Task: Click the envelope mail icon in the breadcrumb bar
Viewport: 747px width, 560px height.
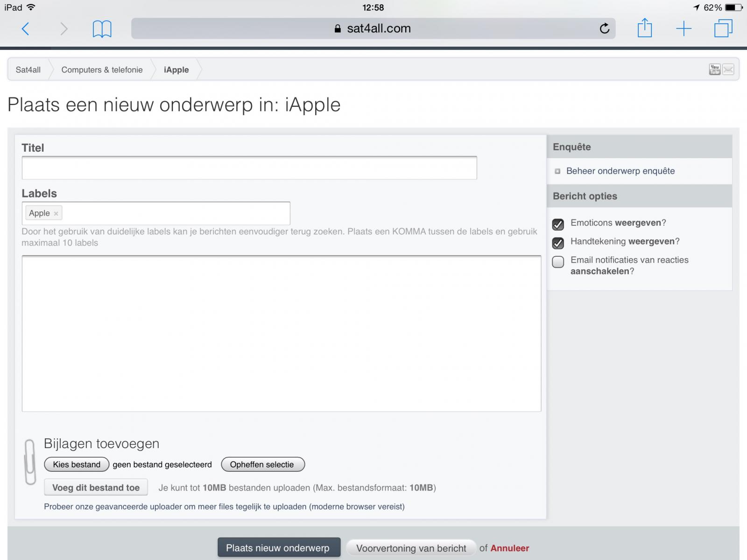Action: click(728, 70)
